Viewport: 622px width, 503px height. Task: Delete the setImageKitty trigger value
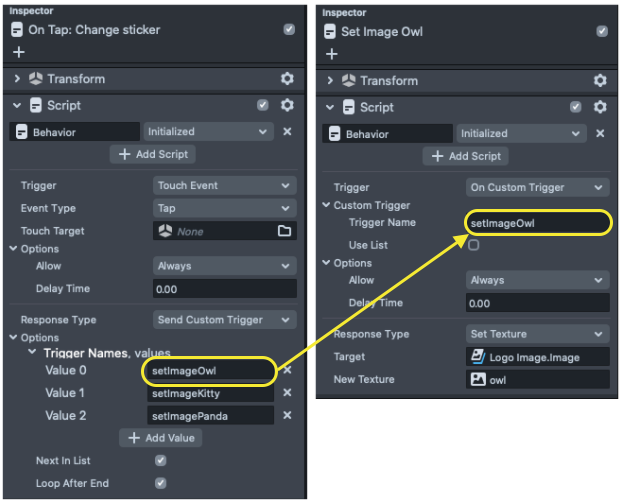click(287, 393)
